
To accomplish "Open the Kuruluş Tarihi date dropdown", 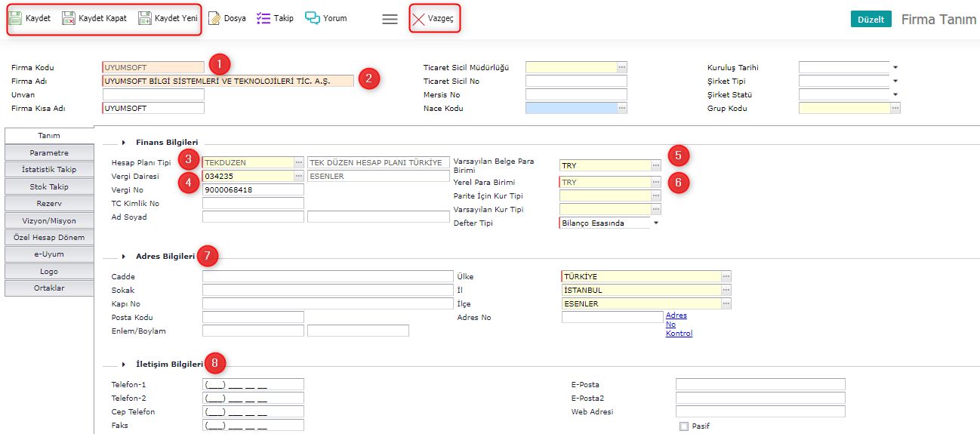I will click(895, 68).
